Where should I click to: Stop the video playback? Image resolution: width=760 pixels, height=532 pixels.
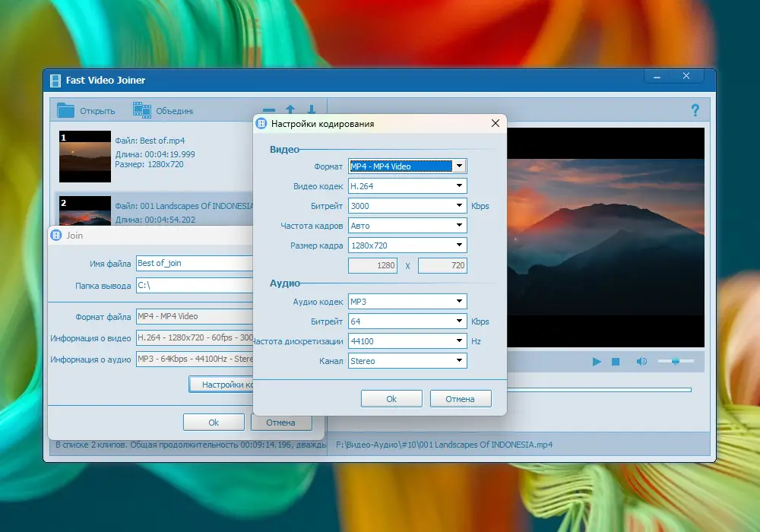click(616, 362)
